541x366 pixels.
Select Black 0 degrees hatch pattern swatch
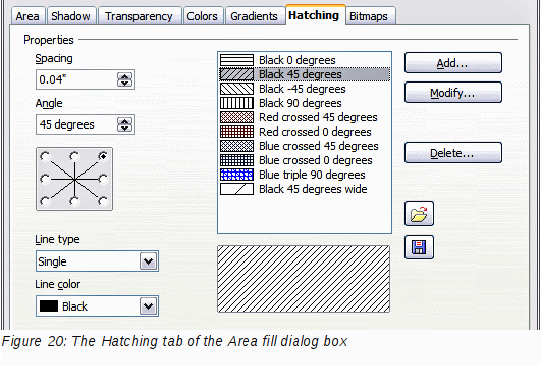[x=237, y=60]
